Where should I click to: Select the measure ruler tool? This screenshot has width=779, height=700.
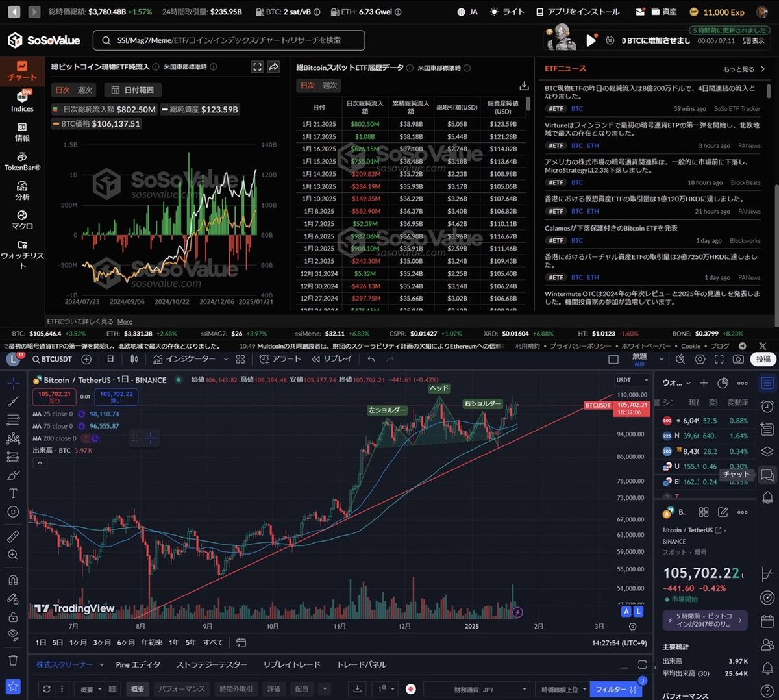[x=13, y=536]
